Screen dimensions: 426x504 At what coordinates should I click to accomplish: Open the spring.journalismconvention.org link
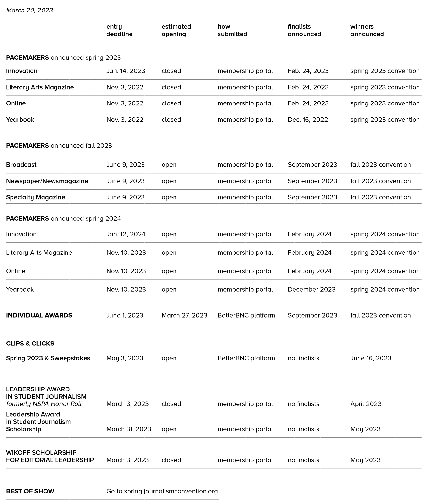point(171,491)
